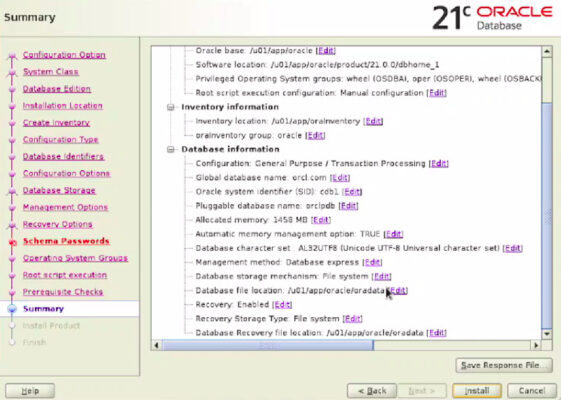Click the horizontal scrollbar thumb

pos(268,345)
